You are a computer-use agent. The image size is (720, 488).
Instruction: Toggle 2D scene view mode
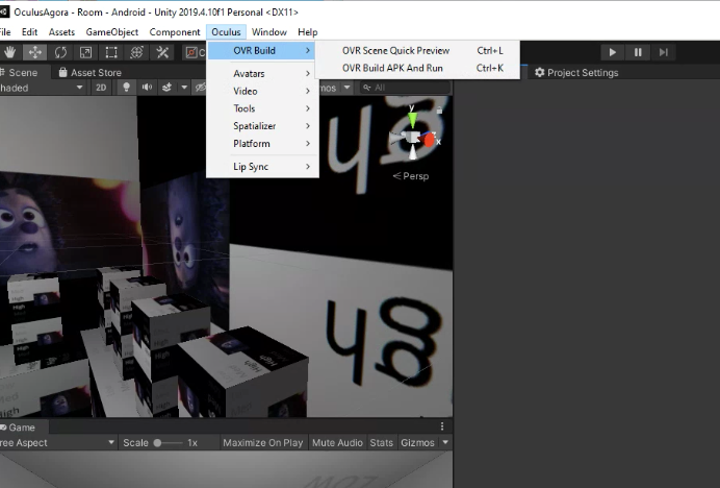(101, 88)
